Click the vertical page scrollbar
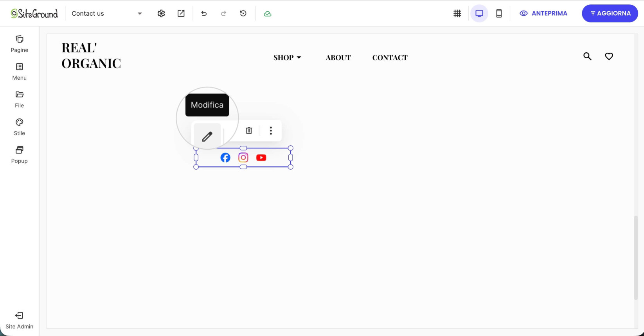644x336 pixels. (636, 258)
